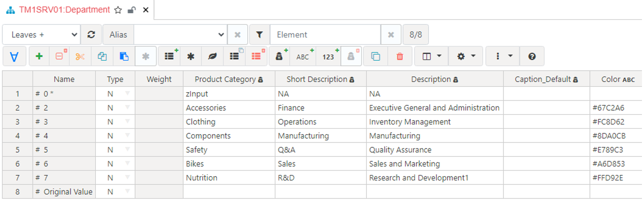
Task: Toggle the grey asterisk button
Action: point(146,56)
